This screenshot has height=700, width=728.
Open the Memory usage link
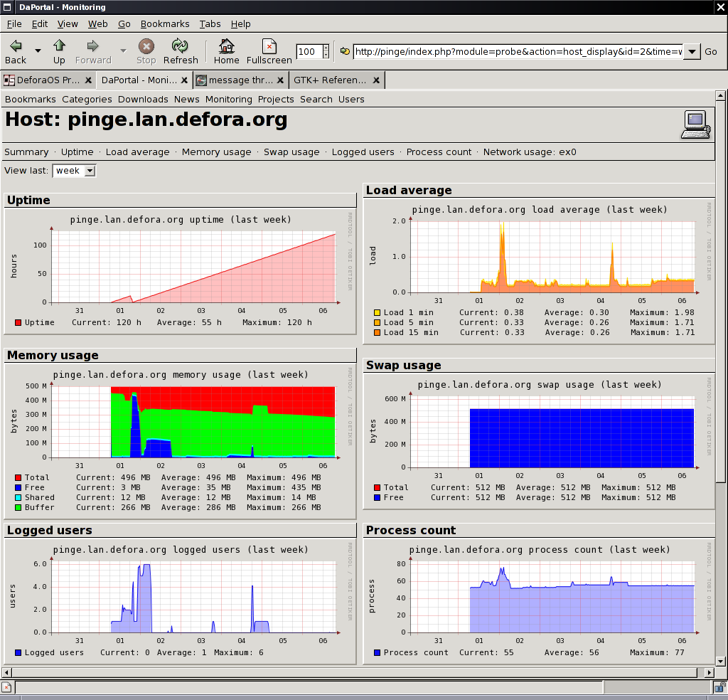coord(216,152)
